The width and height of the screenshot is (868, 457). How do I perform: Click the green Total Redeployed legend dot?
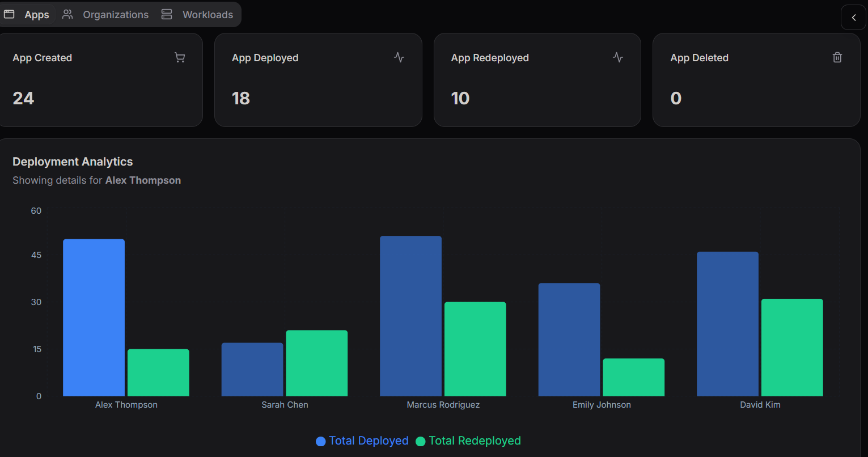click(421, 441)
